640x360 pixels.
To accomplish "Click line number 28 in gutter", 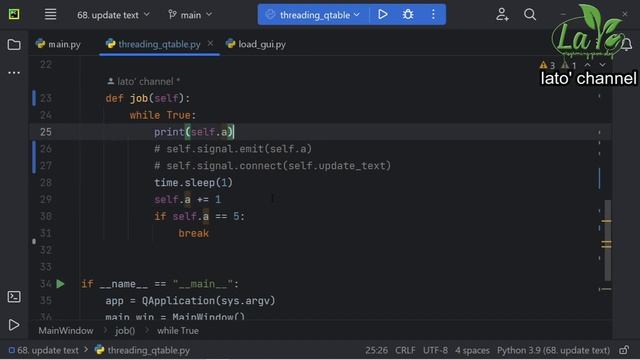I will [x=46, y=182].
